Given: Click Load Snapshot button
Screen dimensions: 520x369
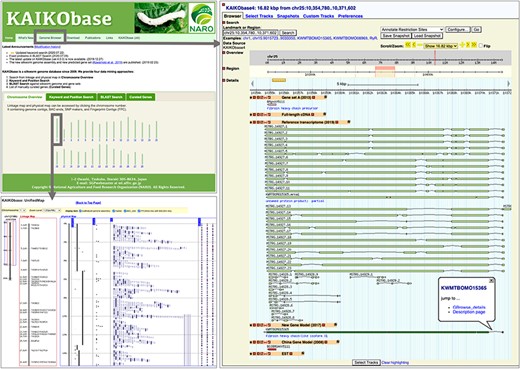Looking at the screenshot, I should [x=427, y=35].
